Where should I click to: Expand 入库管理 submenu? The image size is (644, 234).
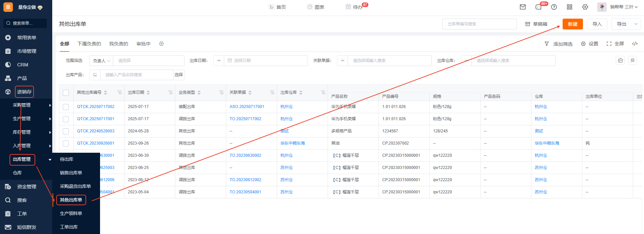[x=50, y=146]
